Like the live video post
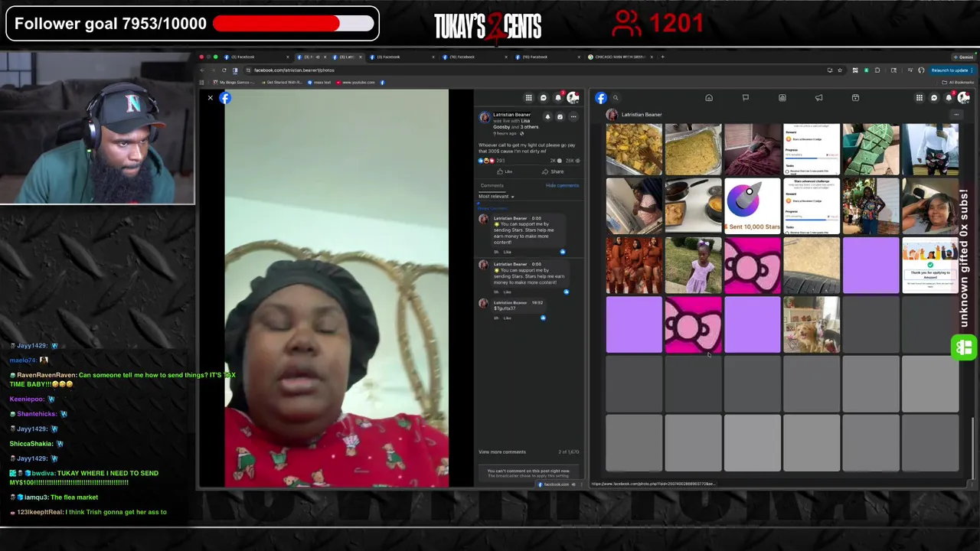The width and height of the screenshot is (980, 551). tap(505, 171)
